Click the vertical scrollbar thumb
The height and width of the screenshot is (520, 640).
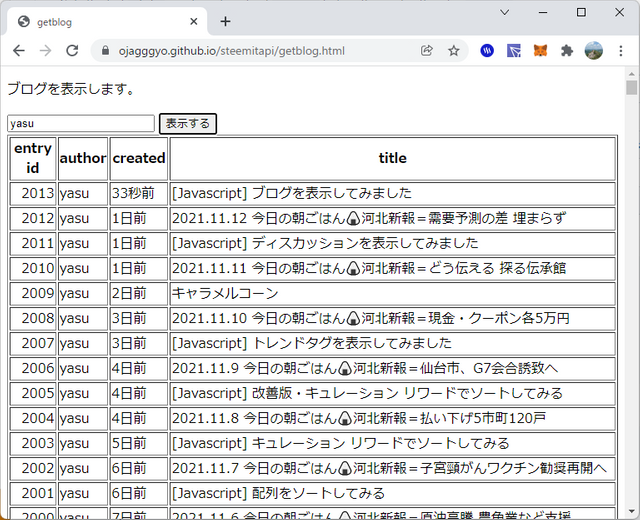[x=631, y=88]
